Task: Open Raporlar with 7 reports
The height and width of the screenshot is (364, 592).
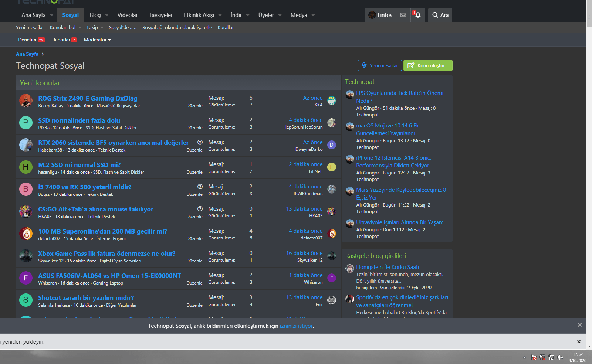Action: coord(64,40)
